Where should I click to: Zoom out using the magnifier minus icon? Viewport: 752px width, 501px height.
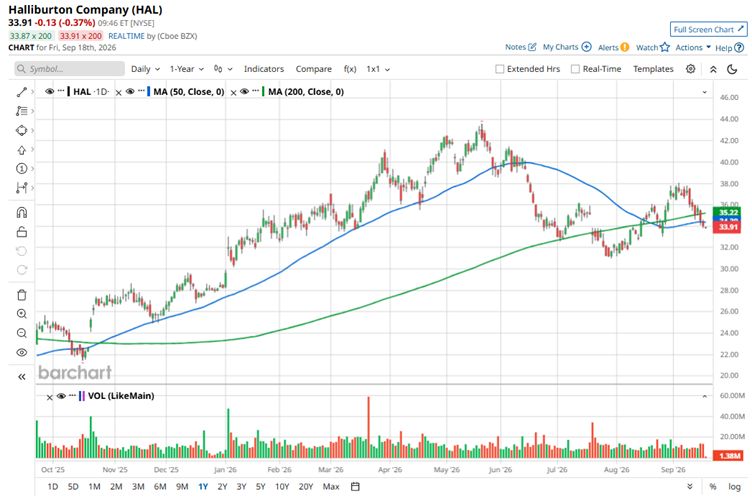(x=22, y=333)
